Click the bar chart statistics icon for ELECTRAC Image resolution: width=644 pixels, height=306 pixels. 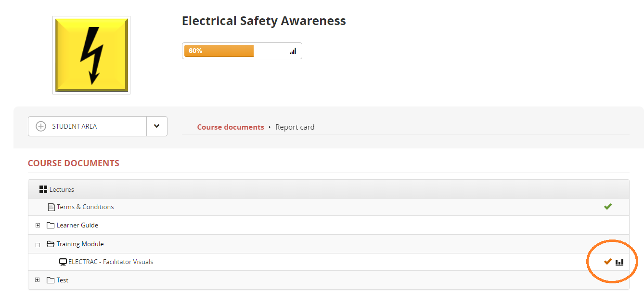(x=619, y=262)
